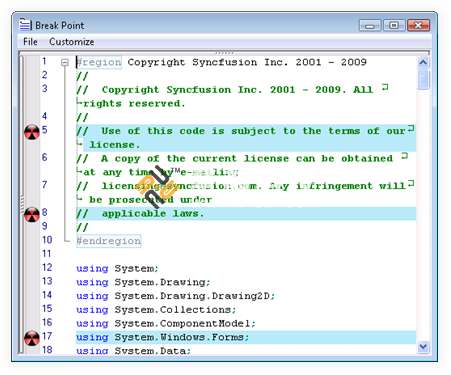Click the vertical scrollbar thumb
Viewport: 451px width, 375px height.
pos(423,79)
